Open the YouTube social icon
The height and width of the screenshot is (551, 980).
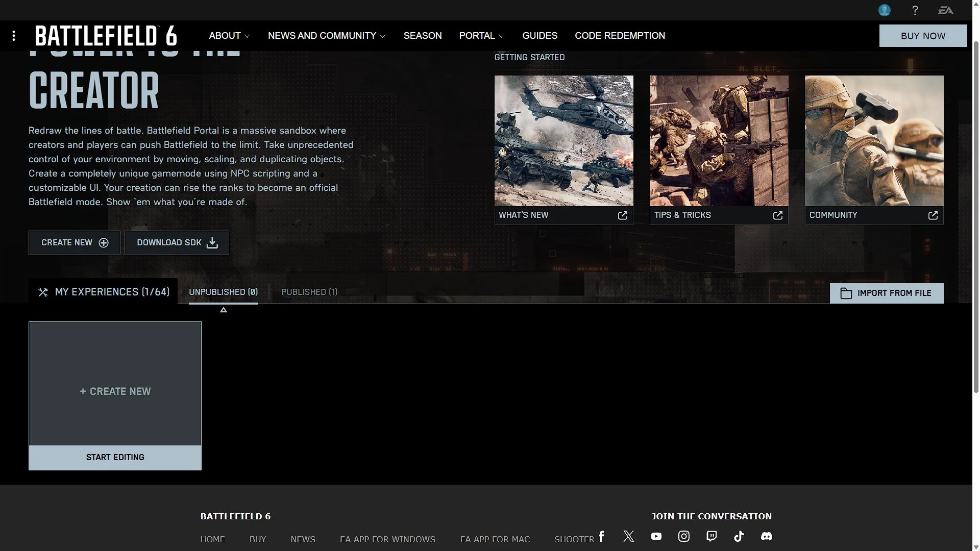point(656,536)
